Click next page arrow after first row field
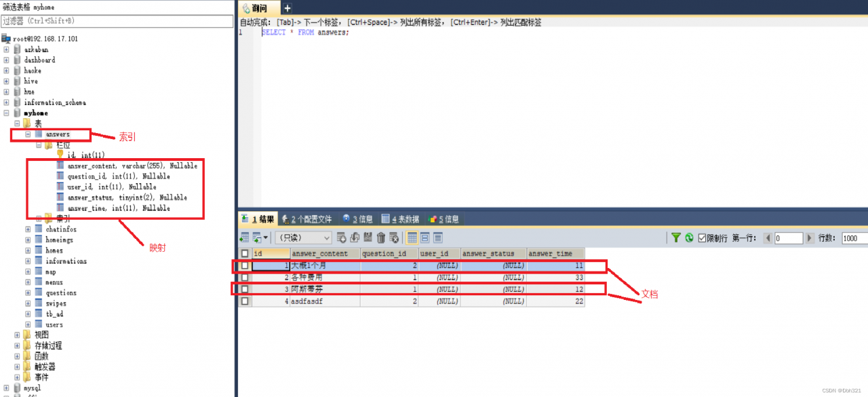 809,238
